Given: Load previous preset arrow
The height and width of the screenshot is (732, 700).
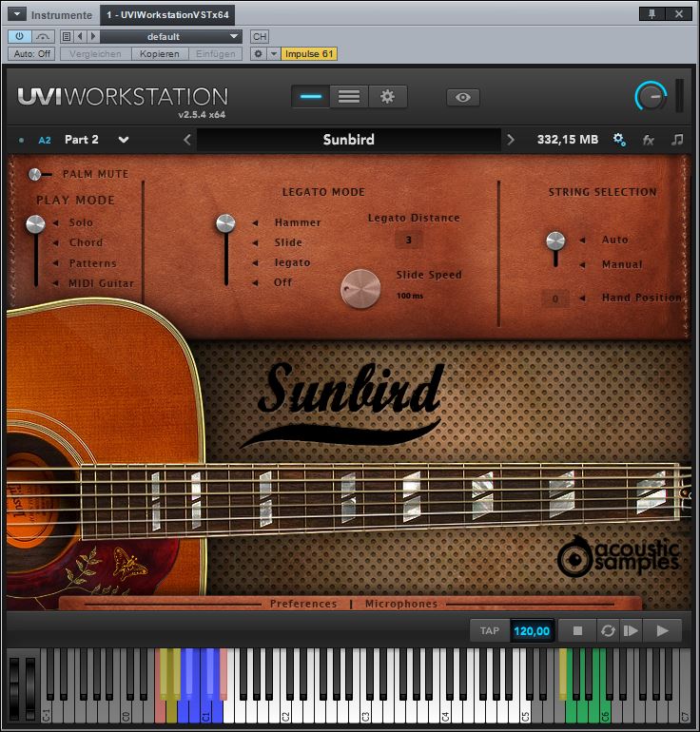Looking at the screenshot, I should pyautogui.click(x=187, y=140).
